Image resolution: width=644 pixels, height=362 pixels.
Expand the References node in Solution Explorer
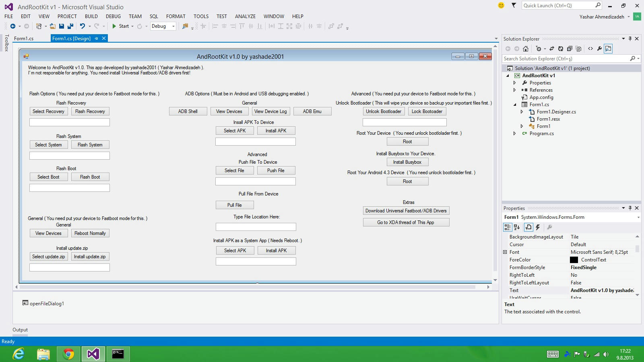tap(514, 90)
